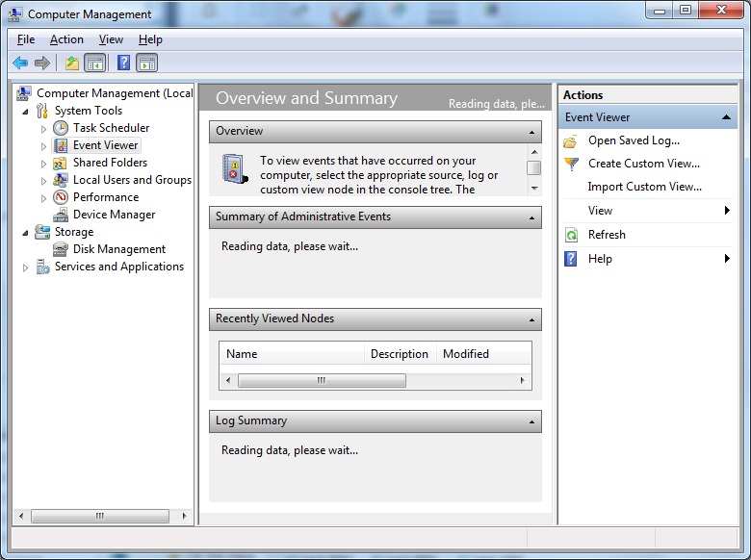Expand the Task Scheduler tree node
751x560 pixels.
pos(43,129)
